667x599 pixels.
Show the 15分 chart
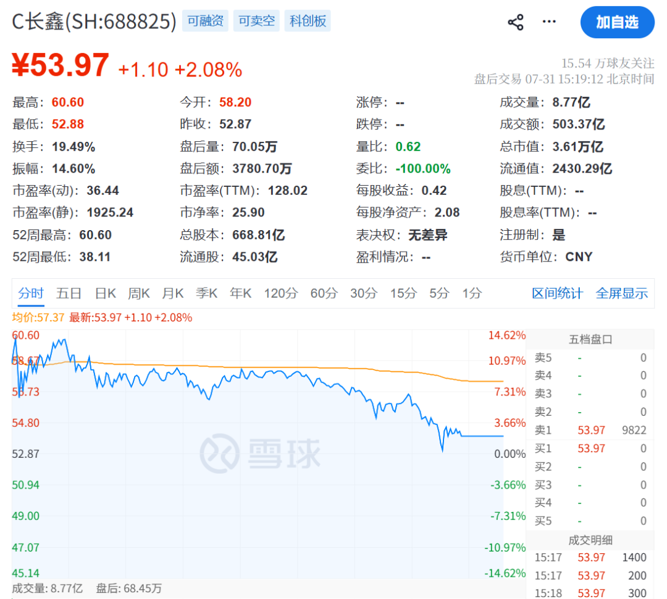[x=404, y=293]
